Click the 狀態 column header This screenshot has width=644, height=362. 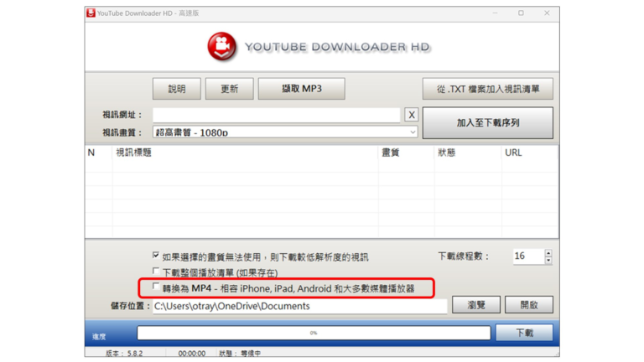click(x=468, y=153)
